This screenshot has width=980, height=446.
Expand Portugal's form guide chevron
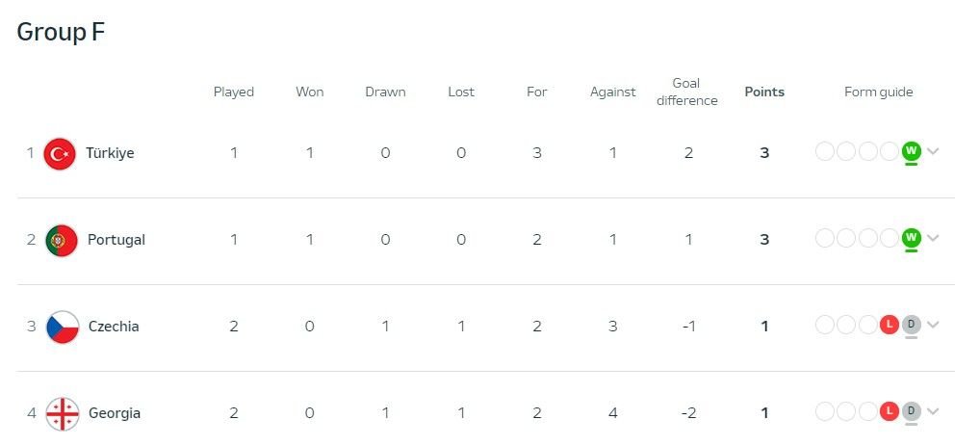pyautogui.click(x=933, y=238)
